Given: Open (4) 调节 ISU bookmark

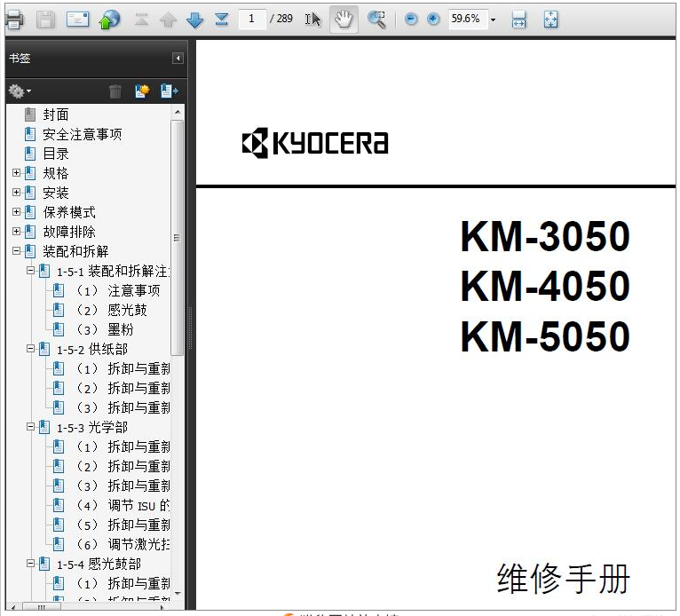Looking at the screenshot, I should click(123, 505).
